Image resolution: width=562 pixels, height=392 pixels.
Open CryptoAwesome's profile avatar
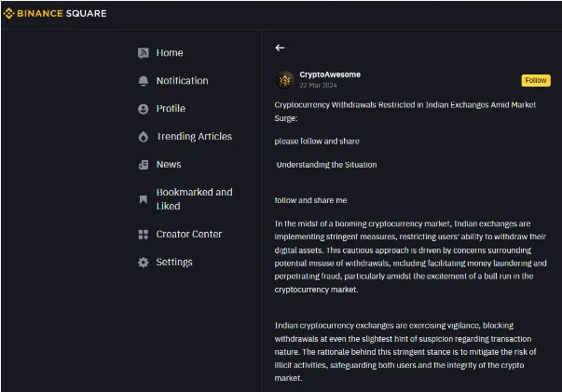coord(285,80)
